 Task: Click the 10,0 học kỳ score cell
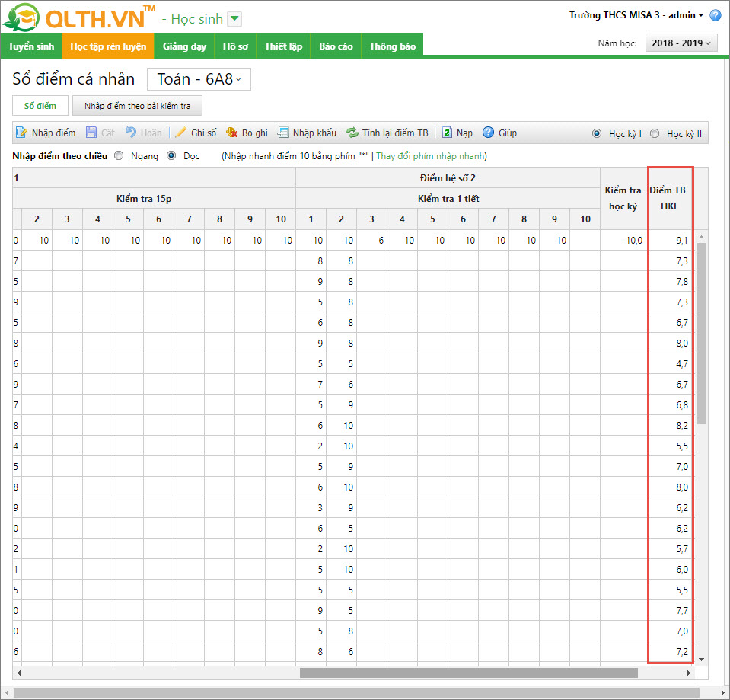point(624,241)
